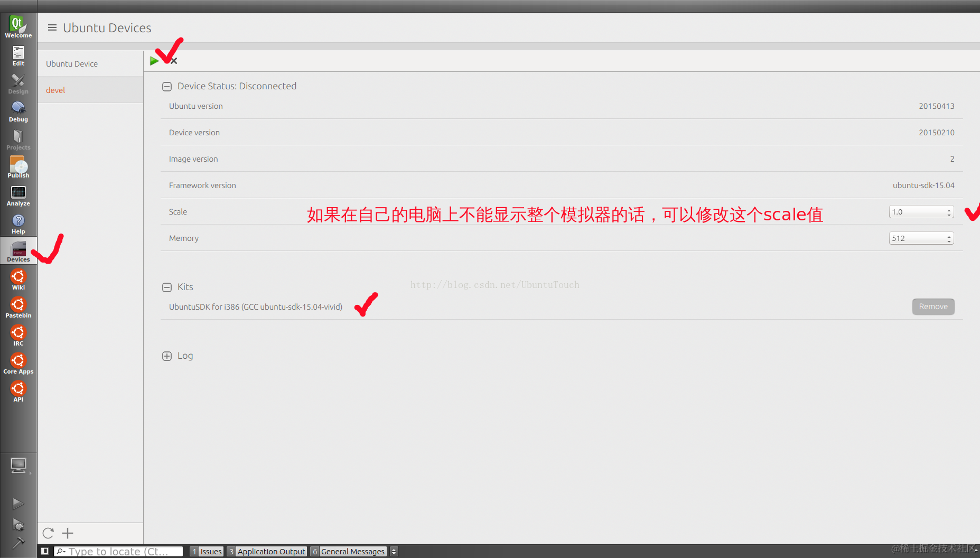Open the Issues output pane
This screenshot has height=558, width=980.
pos(207,551)
